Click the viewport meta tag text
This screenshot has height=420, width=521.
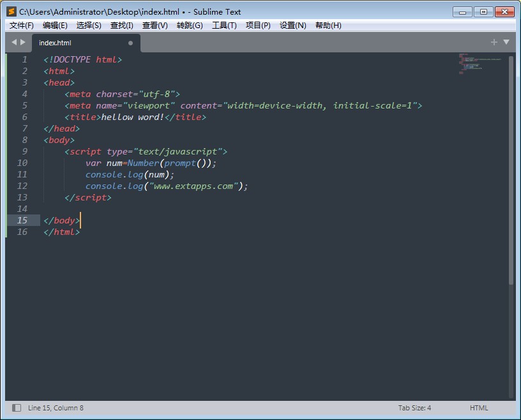pyautogui.click(x=243, y=106)
